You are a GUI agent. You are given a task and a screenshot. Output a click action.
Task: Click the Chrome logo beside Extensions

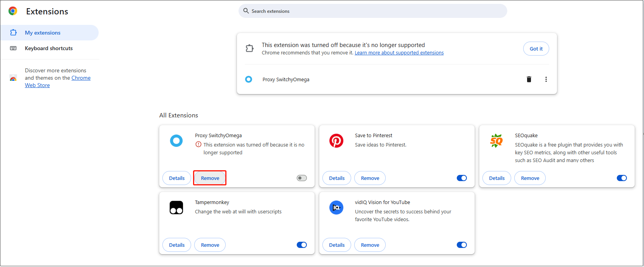(x=13, y=11)
